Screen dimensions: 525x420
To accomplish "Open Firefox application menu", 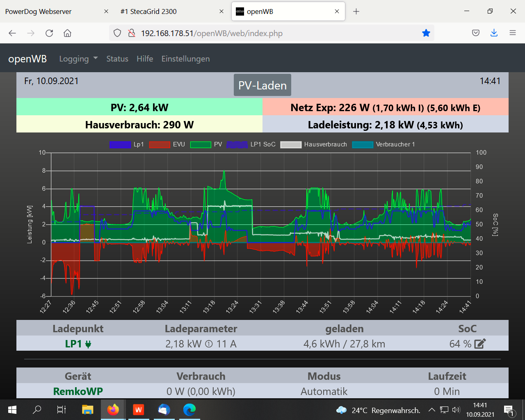I will click(512, 33).
